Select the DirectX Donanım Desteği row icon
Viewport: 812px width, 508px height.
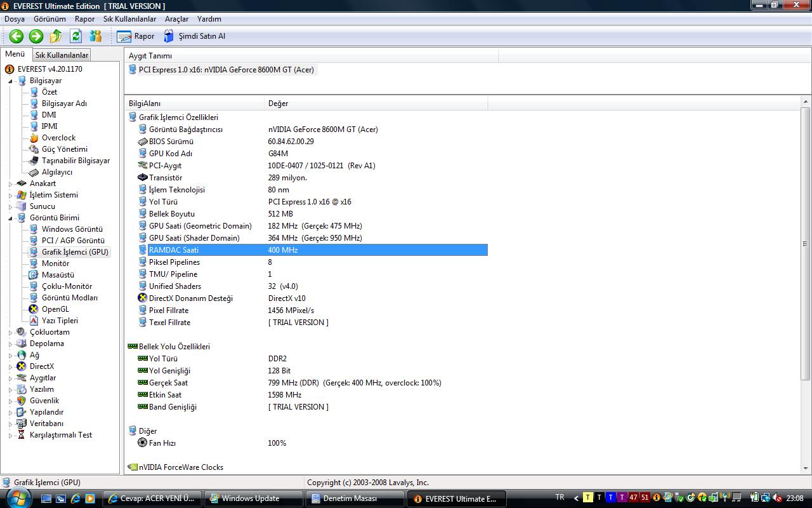143,298
